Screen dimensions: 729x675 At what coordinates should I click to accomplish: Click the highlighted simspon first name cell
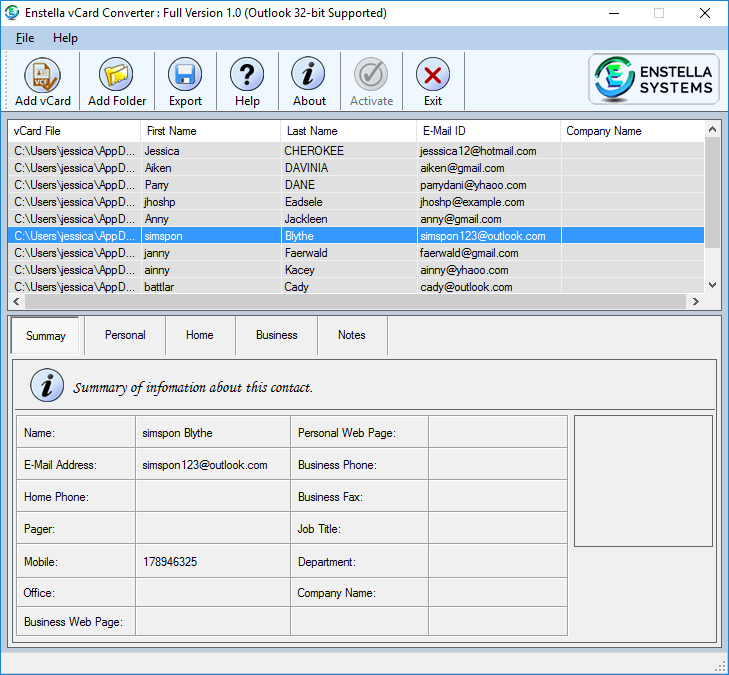pyautogui.click(x=211, y=236)
